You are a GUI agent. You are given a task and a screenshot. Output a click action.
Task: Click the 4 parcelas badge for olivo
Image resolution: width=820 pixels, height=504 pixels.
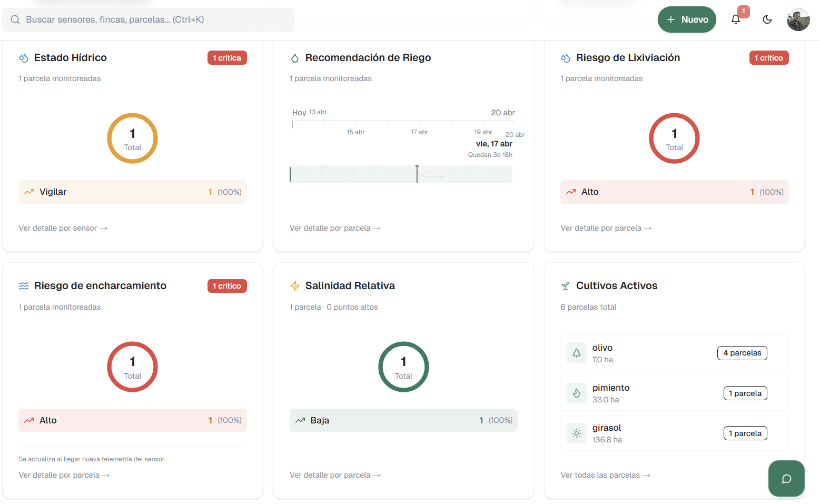(x=742, y=353)
